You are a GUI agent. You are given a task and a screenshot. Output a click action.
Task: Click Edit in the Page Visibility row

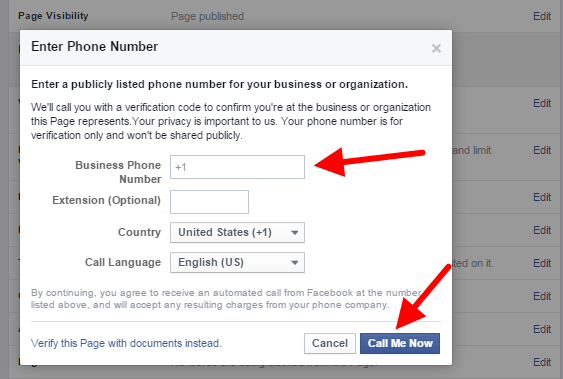coord(542,16)
